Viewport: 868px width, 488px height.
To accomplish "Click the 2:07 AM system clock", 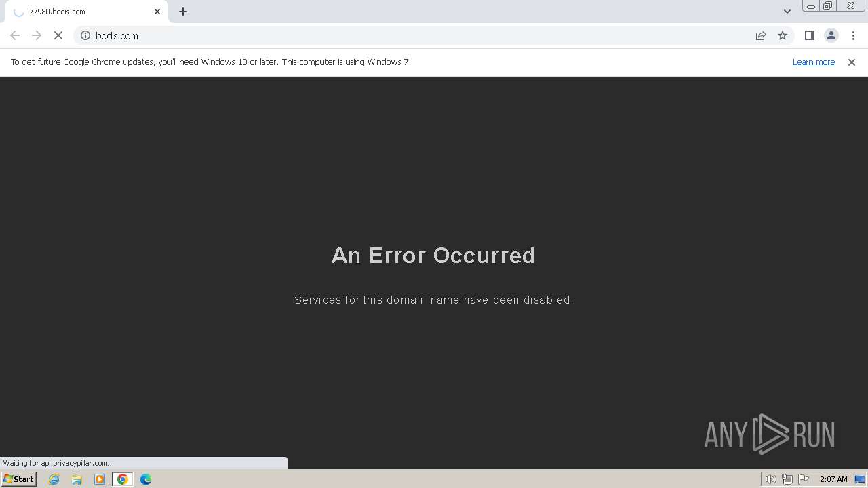I will click(x=833, y=479).
